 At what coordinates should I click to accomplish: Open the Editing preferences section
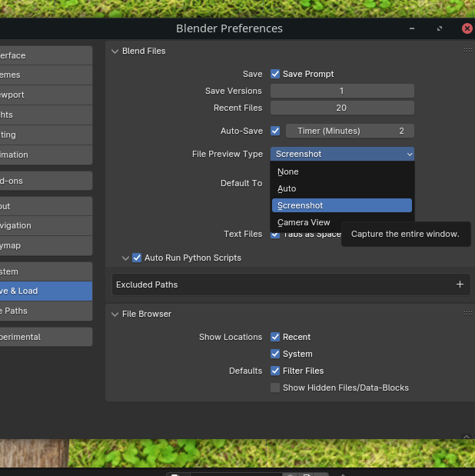pyautogui.click(x=45, y=135)
